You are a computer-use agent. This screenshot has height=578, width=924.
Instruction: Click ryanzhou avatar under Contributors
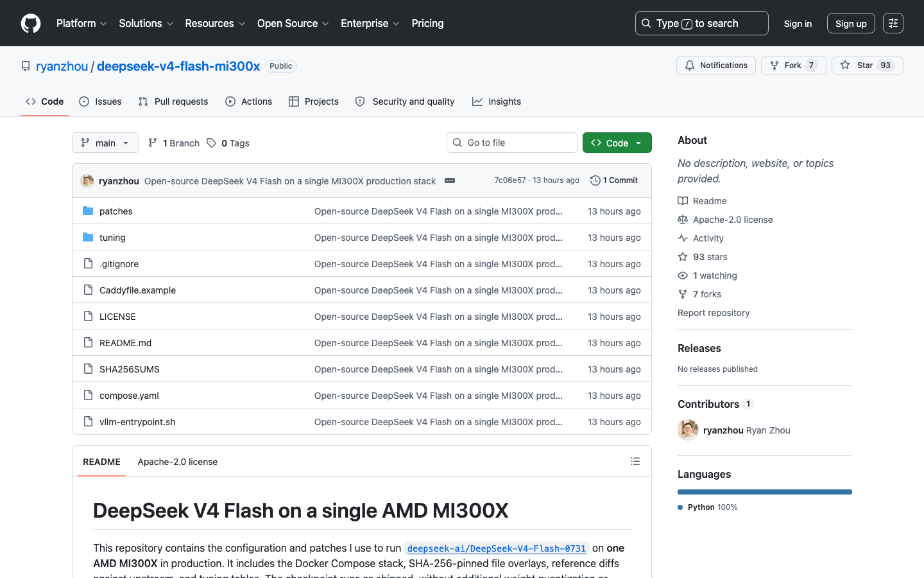pos(688,430)
